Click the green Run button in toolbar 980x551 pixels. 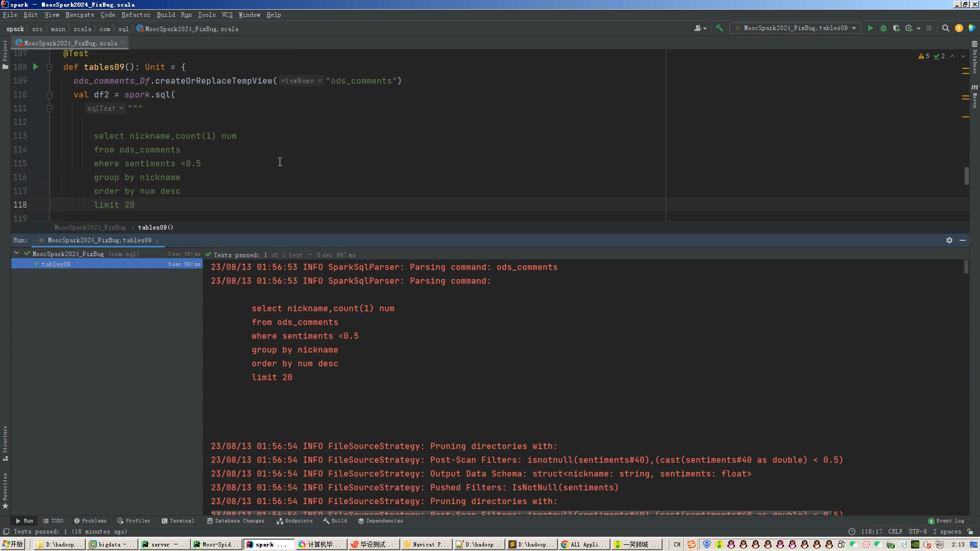tap(870, 29)
